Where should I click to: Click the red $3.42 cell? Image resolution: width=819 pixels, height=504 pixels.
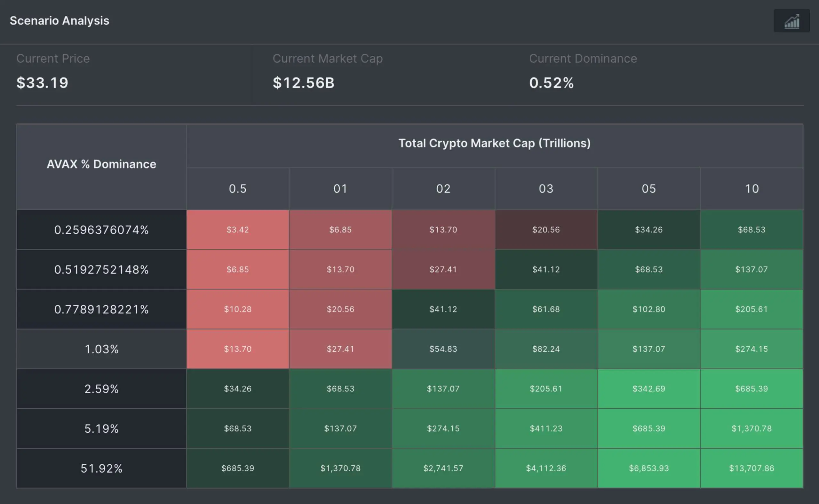click(237, 230)
